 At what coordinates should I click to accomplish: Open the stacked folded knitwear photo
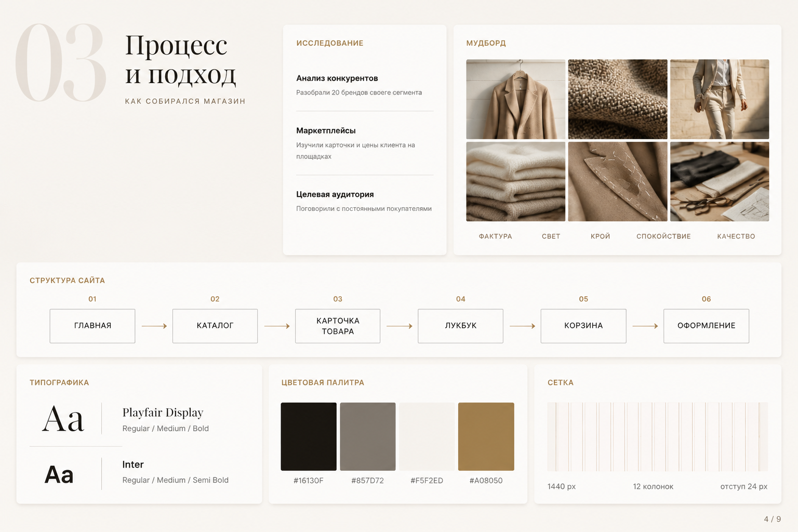tap(516, 182)
